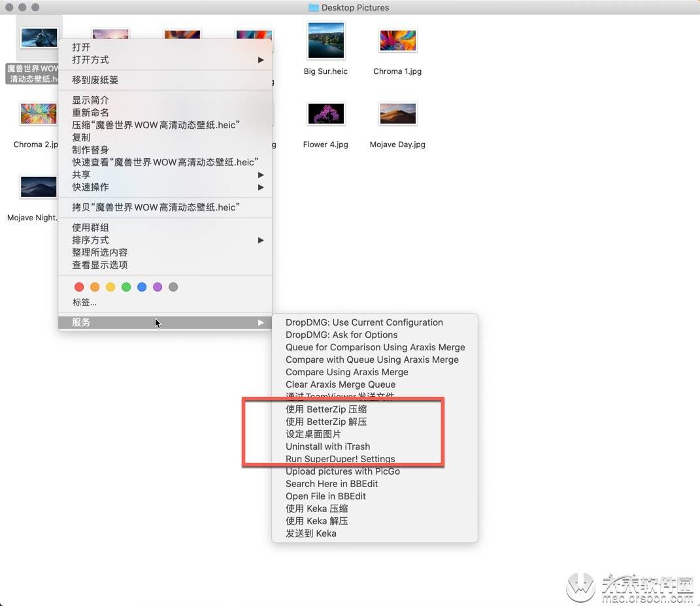This screenshot has width=700, height=606.
Task: Select the Mojave Night image icon
Action: tap(39, 187)
